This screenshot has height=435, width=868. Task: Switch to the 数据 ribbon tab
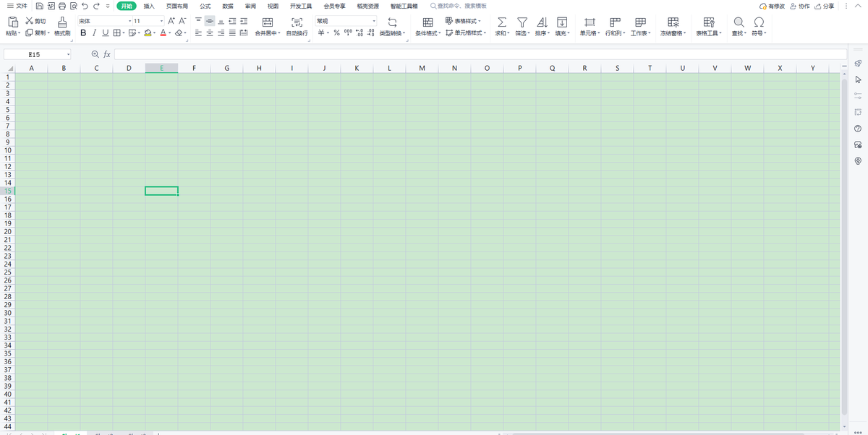point(228,6)
